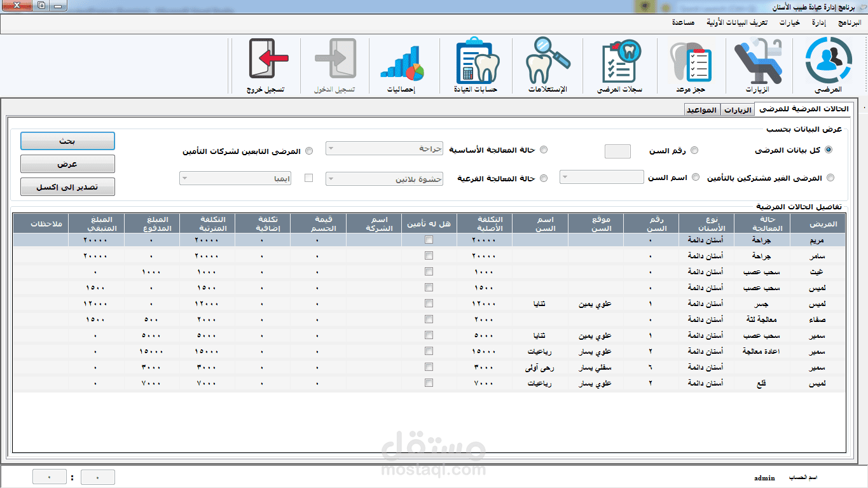Tick the insurance checkbox in the قلع row
This screenshot has width=868, height=488.
pyautogui.click(x=429, y=383)
